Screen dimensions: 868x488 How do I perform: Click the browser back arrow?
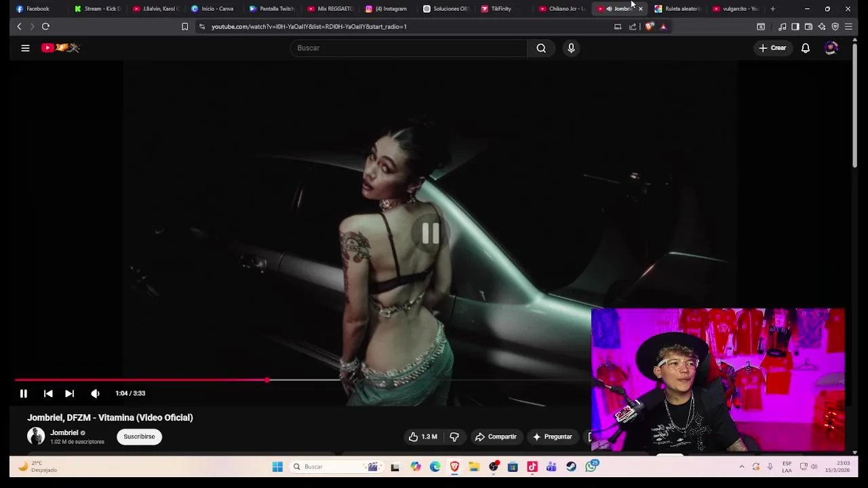click(19, 26)
